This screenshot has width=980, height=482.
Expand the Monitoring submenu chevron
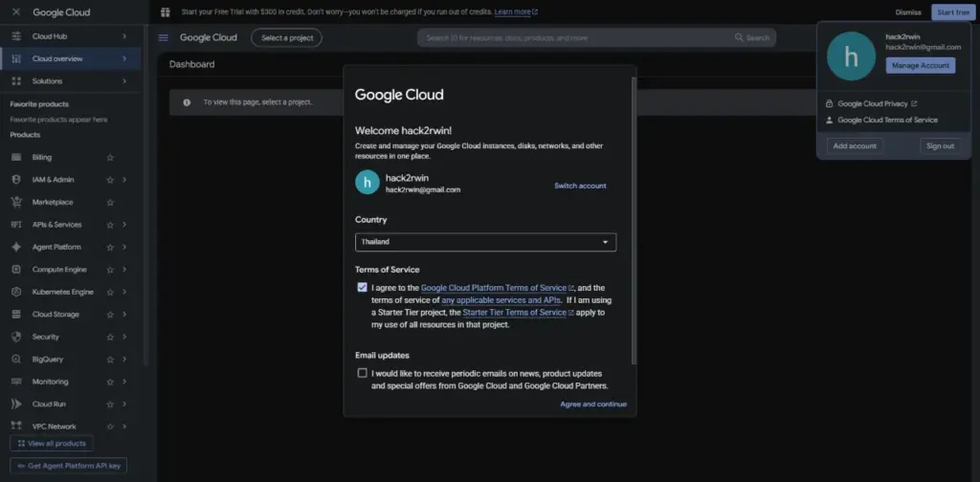pyautogui.click(x=124, y=382)
